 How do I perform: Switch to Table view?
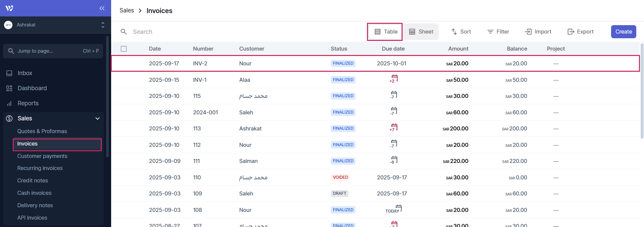click(385, 32)
